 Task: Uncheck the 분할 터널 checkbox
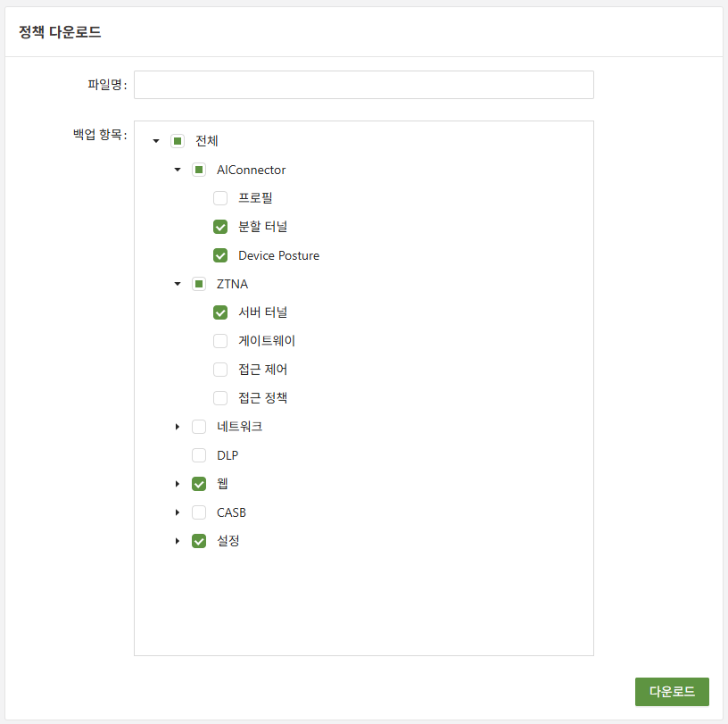pyautogui.click(x=220, y=227)
